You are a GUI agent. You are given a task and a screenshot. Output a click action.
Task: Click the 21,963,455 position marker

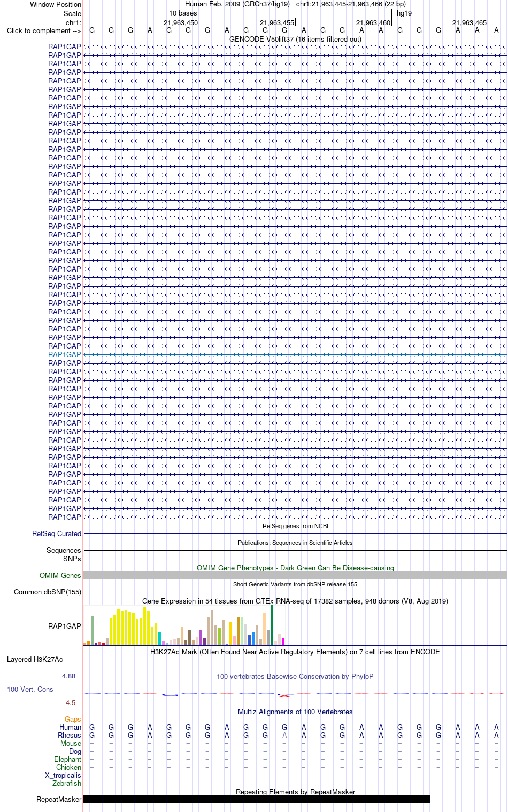point(277,22)
